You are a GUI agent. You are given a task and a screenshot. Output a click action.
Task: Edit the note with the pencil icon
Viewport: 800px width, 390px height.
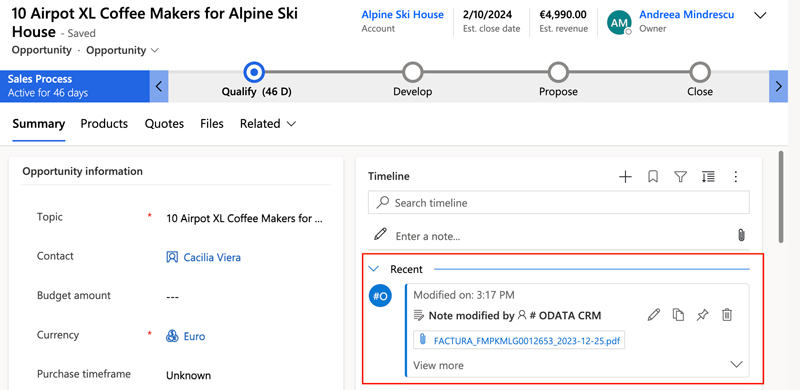tap(654, 315)
